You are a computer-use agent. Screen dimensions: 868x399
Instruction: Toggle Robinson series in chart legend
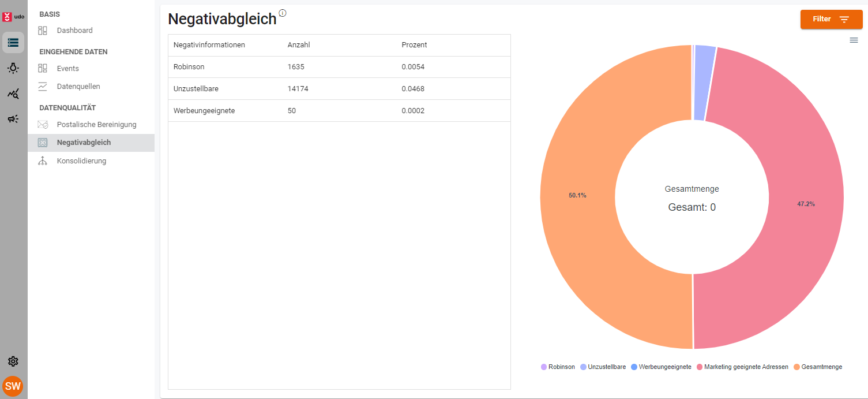click(558, 367)
